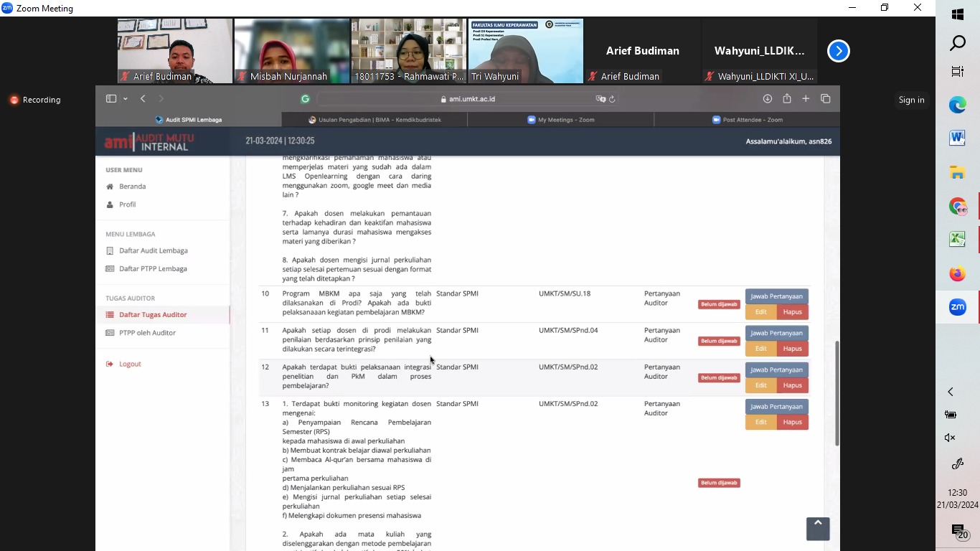Click Jawab Pertanyaan for question 10

(x=776, y=296)
